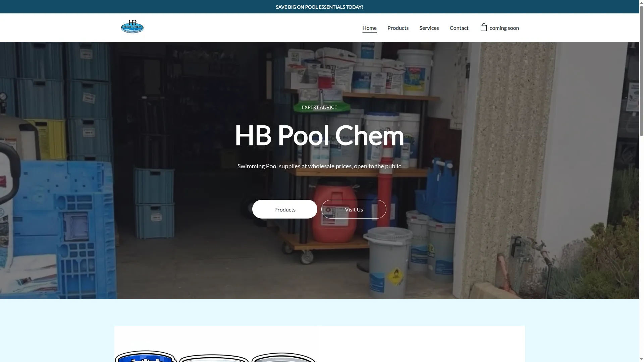Click the HB Pool Chem logo
The image size is (644, 362).
click(x=132, y=27)
